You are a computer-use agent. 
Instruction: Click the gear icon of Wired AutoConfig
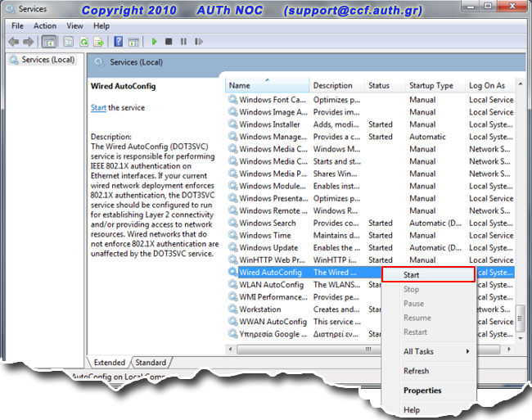[232, 272]
